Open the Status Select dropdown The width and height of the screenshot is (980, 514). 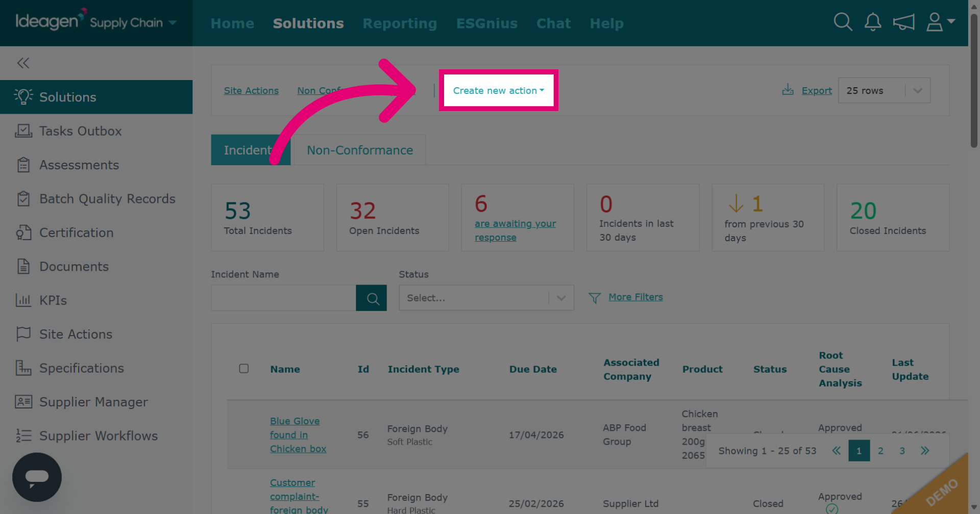tap(486, 298)
